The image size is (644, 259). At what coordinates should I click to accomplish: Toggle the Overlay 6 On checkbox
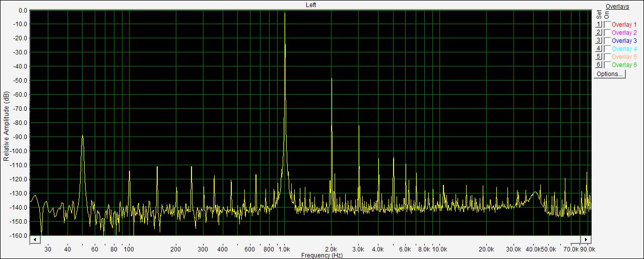pos(607,65)
